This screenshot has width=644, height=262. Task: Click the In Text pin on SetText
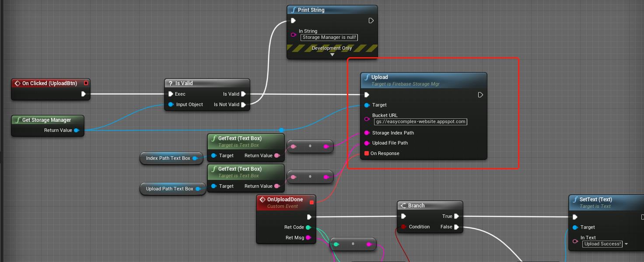[x=575, y=241]
